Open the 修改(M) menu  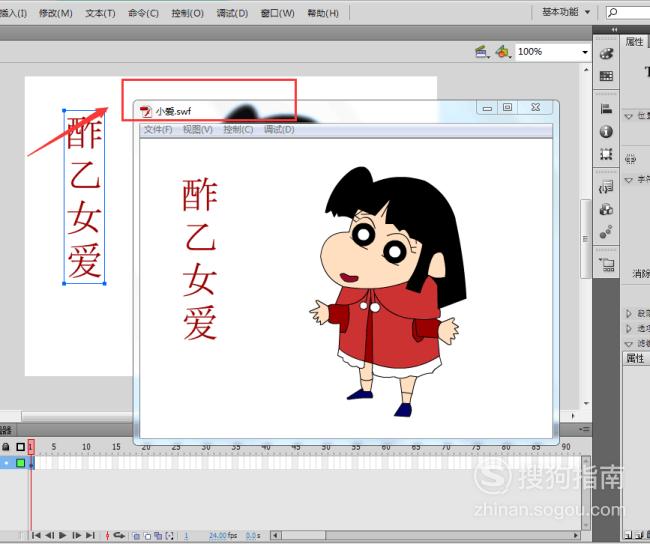pos(56,13)
